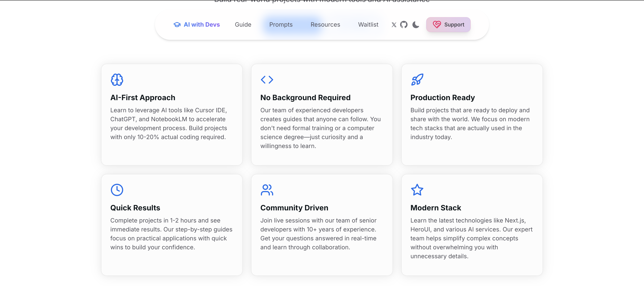Click the users icon on Community Driven card
This screenshot has width=644, height=286.
267,190
